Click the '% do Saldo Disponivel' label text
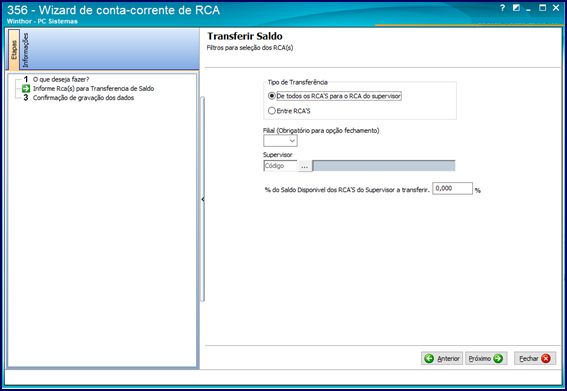This screenshot has width=567, height=391. tap(347, 190)
